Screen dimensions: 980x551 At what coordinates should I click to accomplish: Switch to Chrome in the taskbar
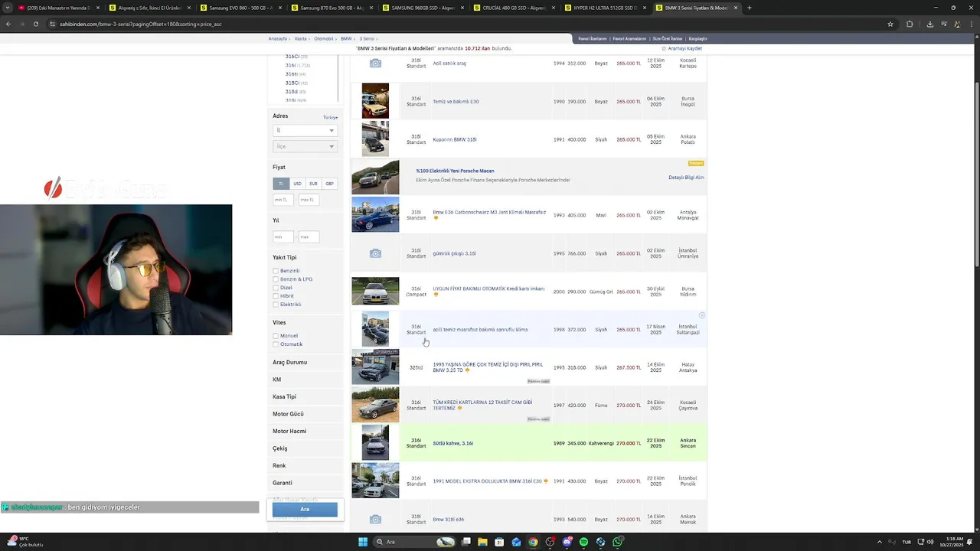[x=533, y=542]
